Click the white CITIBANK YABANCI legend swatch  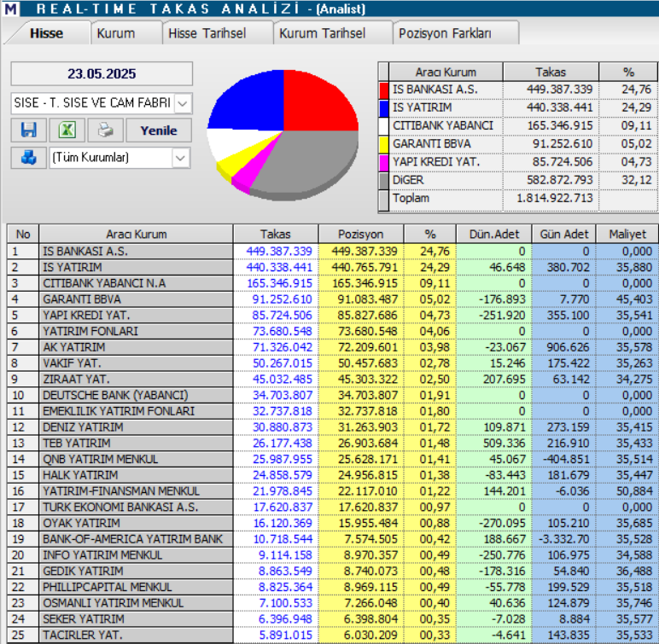point(384,126)
